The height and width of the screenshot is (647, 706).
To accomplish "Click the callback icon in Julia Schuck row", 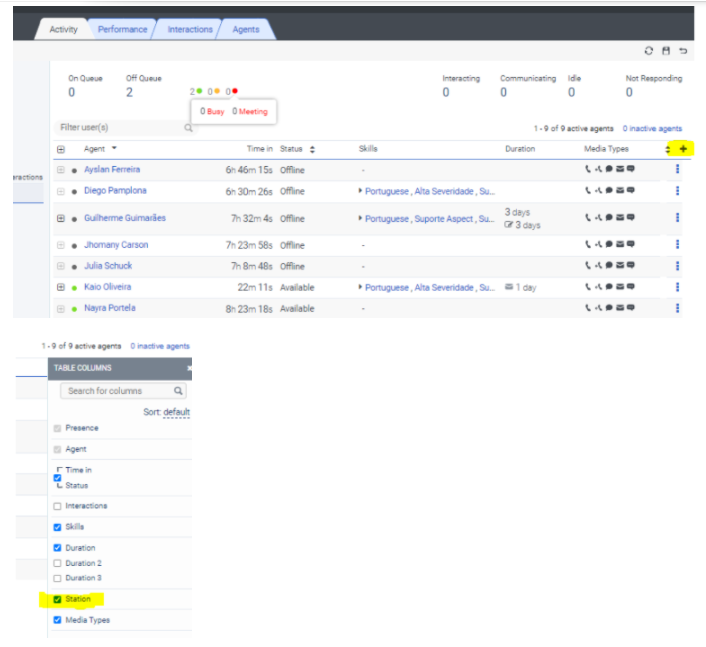I will point(598,265).
